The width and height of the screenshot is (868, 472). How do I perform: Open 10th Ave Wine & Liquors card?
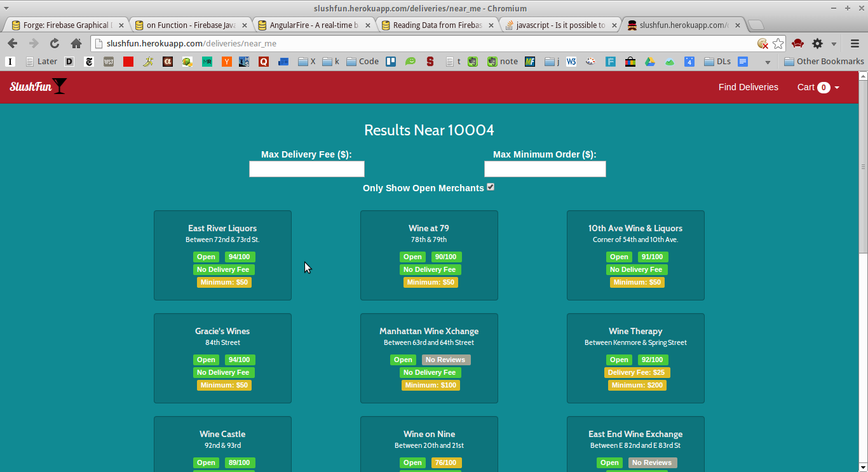click(x=635, y=255)
